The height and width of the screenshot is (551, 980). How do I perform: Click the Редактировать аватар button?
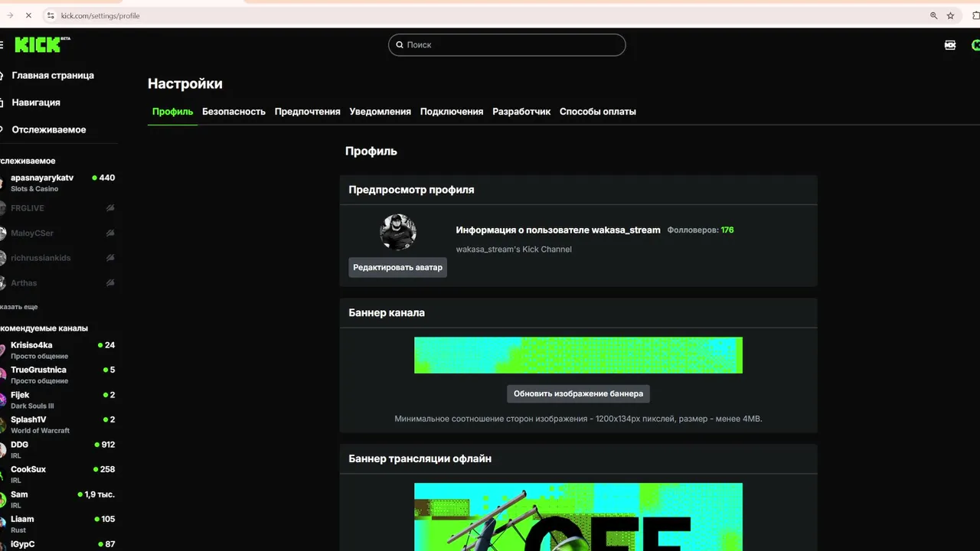397,267
